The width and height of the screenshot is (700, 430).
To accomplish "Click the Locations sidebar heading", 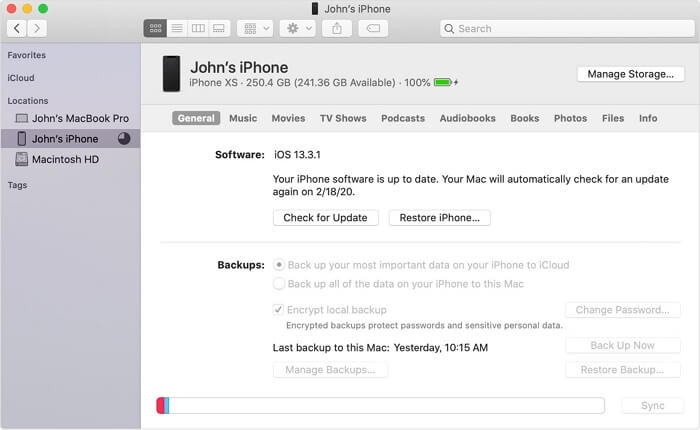I will 28,101.
